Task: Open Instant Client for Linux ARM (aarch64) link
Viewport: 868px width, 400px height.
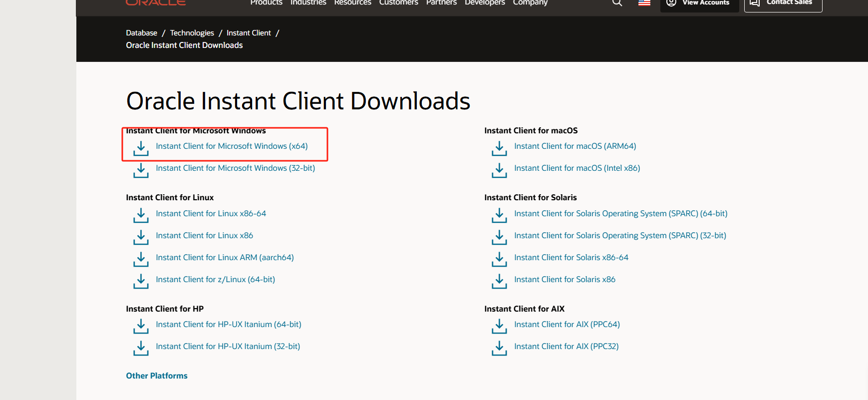Action: (225, 258)
